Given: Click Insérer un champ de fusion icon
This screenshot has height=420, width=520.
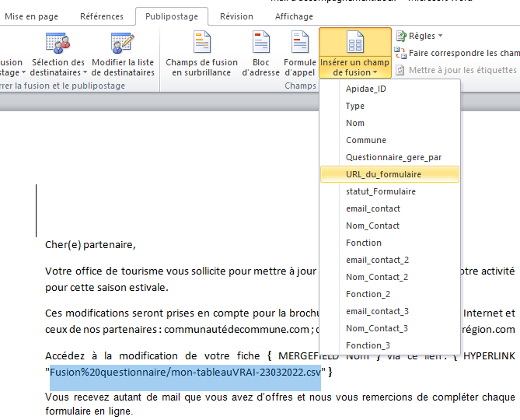Looking at the screenshot, I should click(x=355, y=42).
